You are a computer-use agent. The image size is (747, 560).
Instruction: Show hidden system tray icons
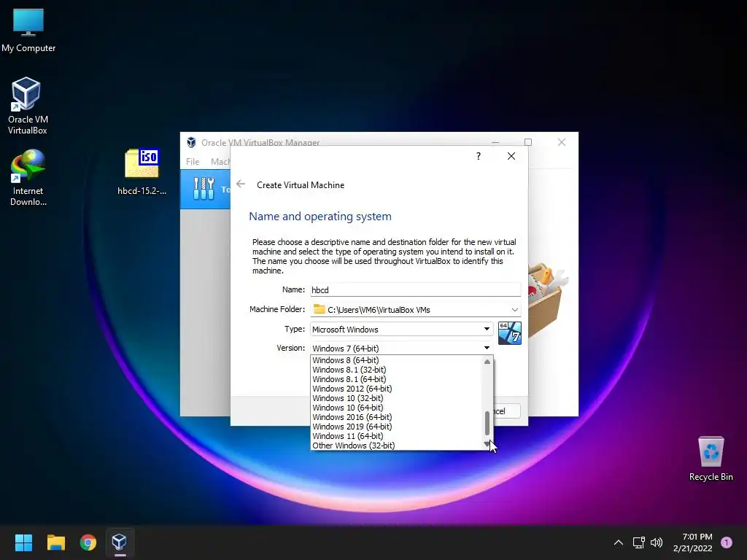click(619, 542)
